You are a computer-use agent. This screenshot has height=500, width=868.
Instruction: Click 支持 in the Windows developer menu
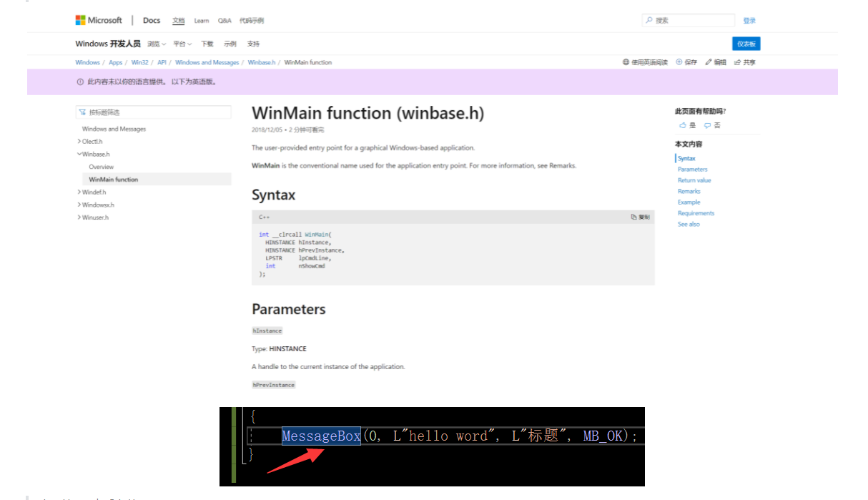point(253,44)
